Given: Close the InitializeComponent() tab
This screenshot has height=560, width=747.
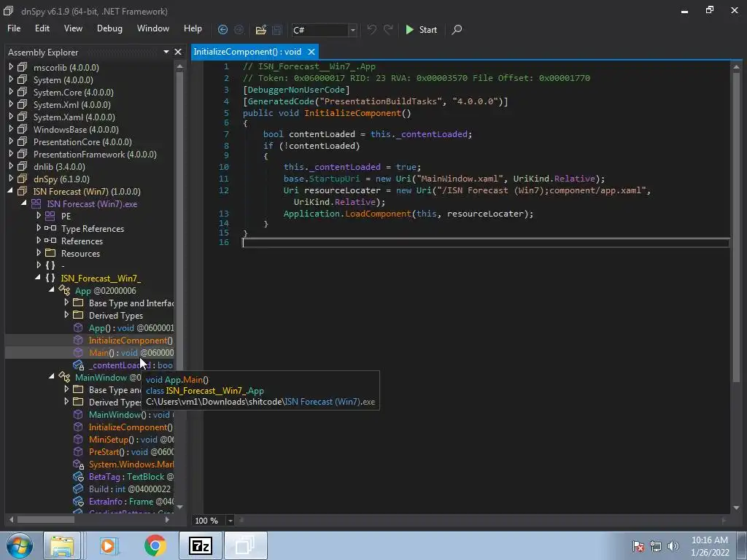Looking at the screenshot, I should click(x=311, y=52).
